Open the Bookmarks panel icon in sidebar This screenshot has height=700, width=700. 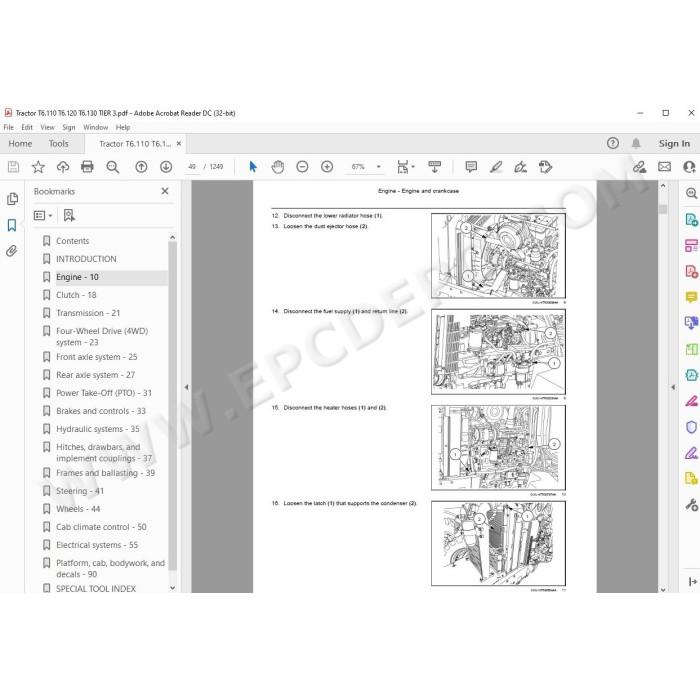click(x=12, y=225)
